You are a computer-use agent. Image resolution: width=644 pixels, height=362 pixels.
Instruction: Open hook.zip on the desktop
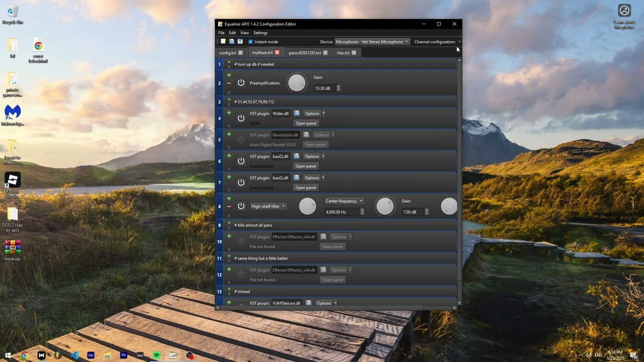pyautogui.click(x=13, y=250)
